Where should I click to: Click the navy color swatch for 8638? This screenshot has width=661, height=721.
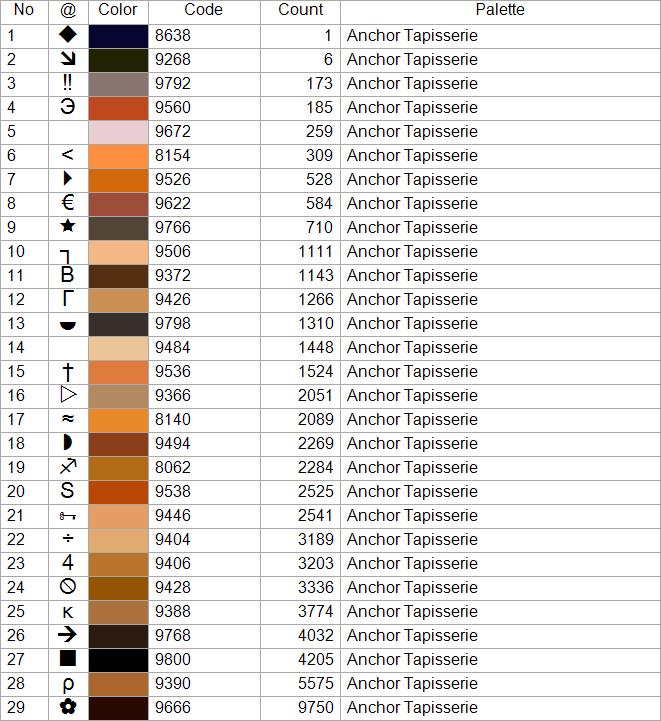(x=119, y=36)
